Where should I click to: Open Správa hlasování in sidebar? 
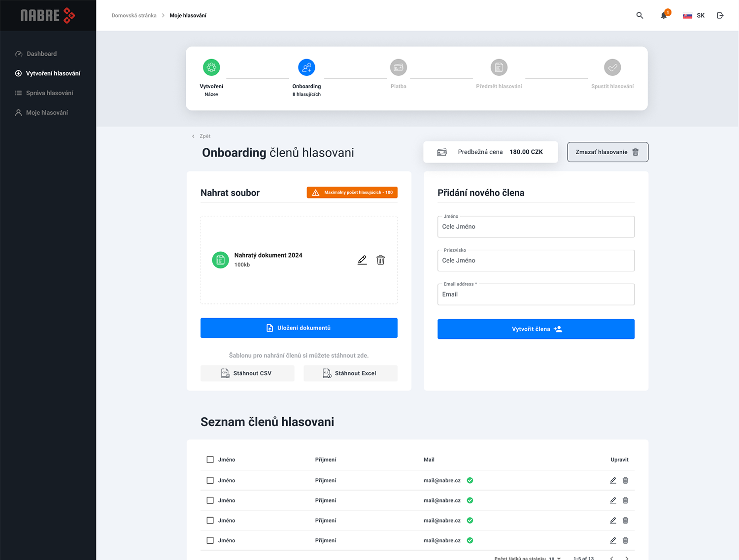[x=49, y=93]
